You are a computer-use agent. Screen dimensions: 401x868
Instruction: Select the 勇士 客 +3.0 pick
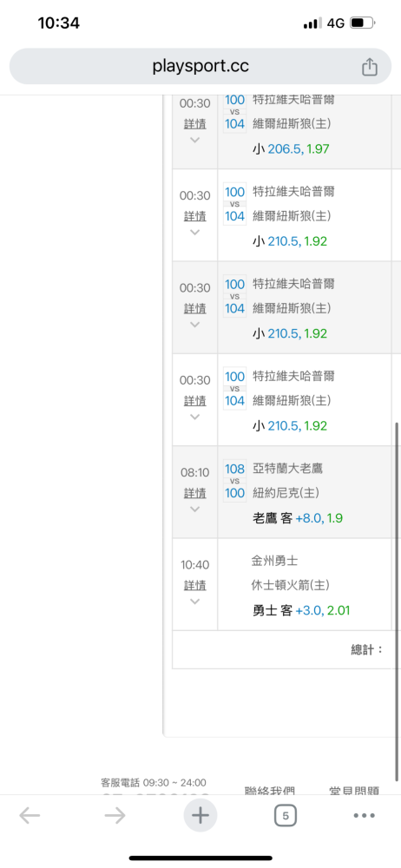point(300,610)
